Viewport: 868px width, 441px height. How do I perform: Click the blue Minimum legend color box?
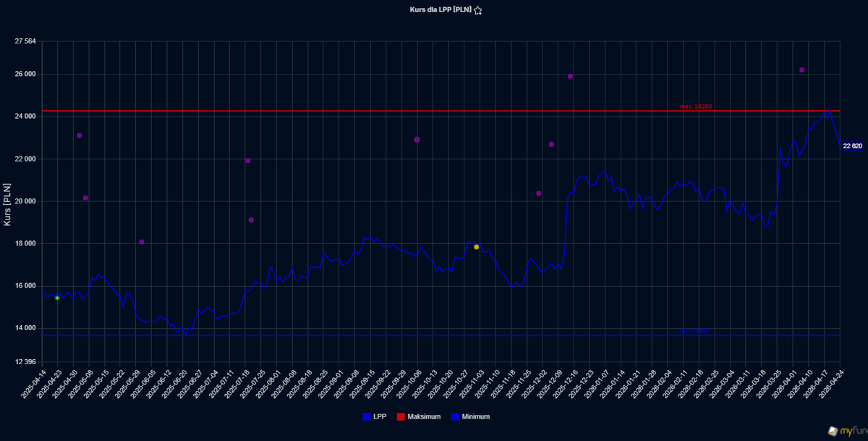click(455, 417)
